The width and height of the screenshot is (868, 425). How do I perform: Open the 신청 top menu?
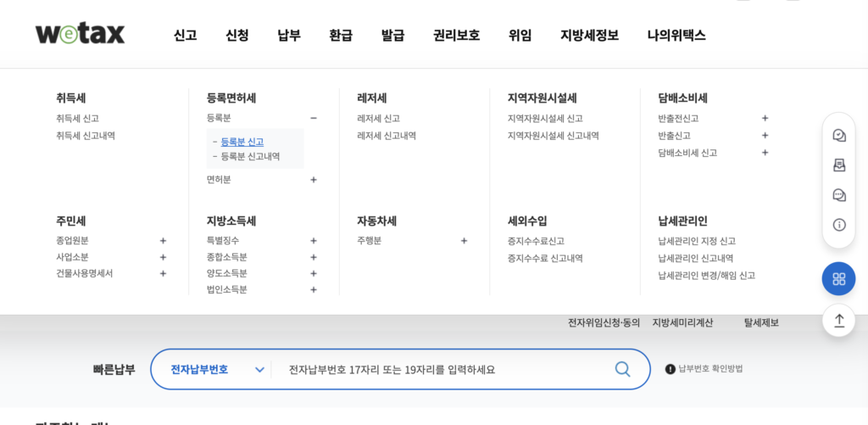click(x=237, y=36)
